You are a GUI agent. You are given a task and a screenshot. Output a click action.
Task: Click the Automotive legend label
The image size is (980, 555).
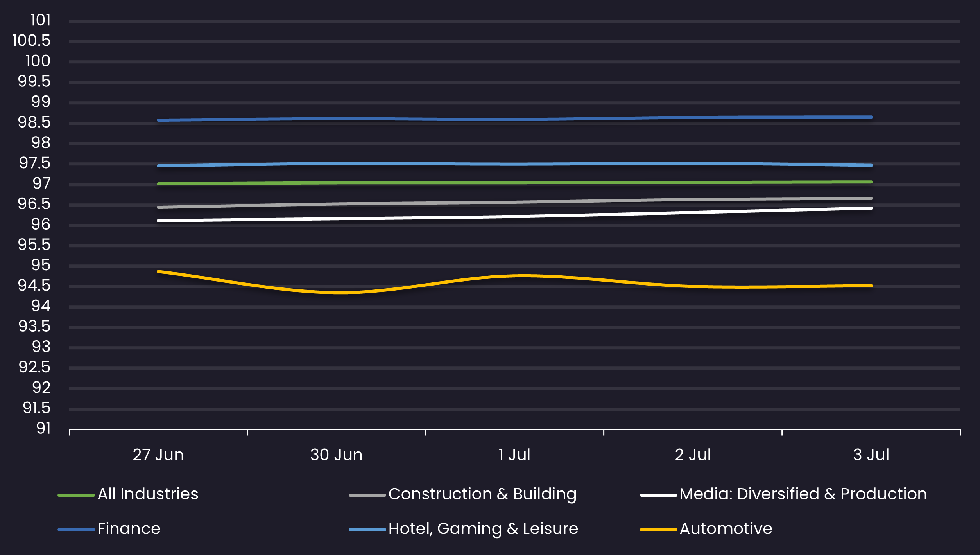(x=726, y=529)
